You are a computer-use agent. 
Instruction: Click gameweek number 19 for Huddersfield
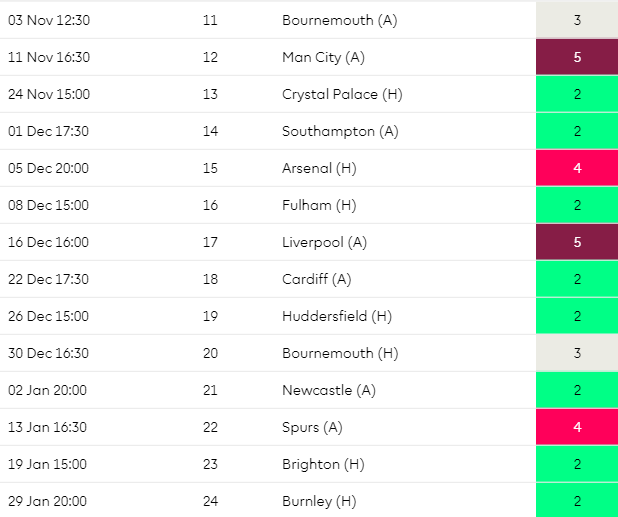pyautogui.click(x=210, y=316)
